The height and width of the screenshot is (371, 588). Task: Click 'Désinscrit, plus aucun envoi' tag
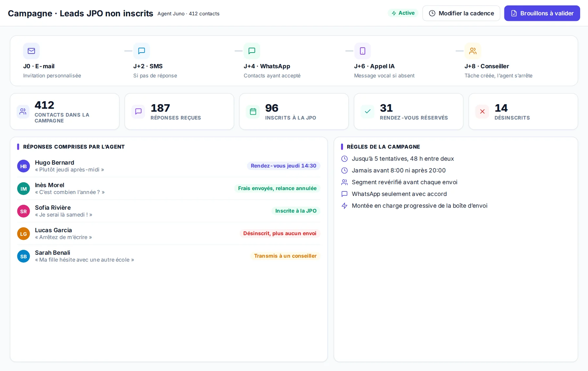[x=280, y=234]
